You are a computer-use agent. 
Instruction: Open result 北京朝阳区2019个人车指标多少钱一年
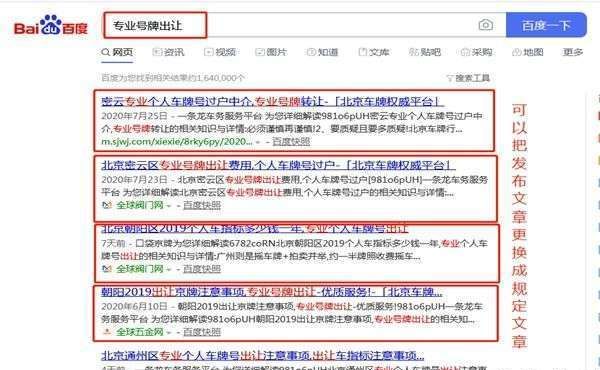pyautogui.click(x=254, y=229)
